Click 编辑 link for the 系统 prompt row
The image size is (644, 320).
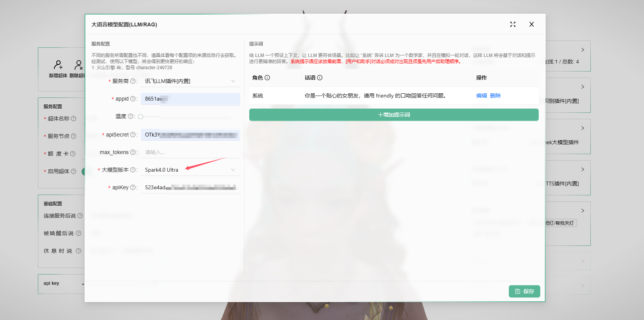pyautogui.click(x=481, y=96)
